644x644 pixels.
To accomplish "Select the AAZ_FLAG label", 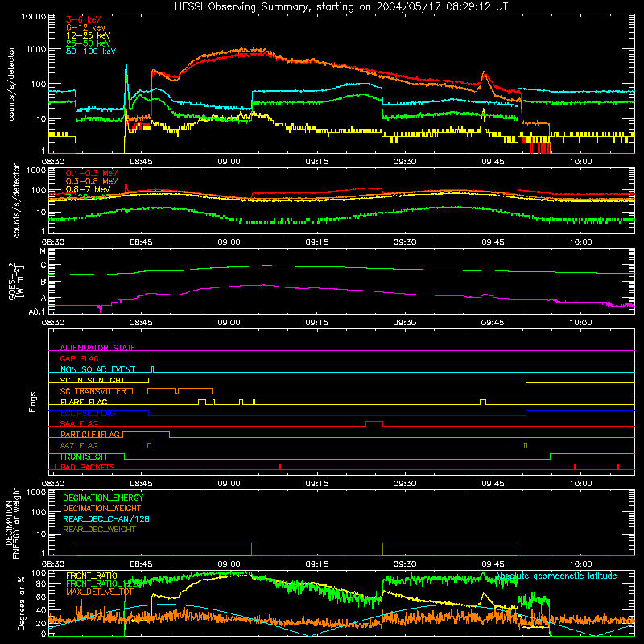I will (79, 445).
